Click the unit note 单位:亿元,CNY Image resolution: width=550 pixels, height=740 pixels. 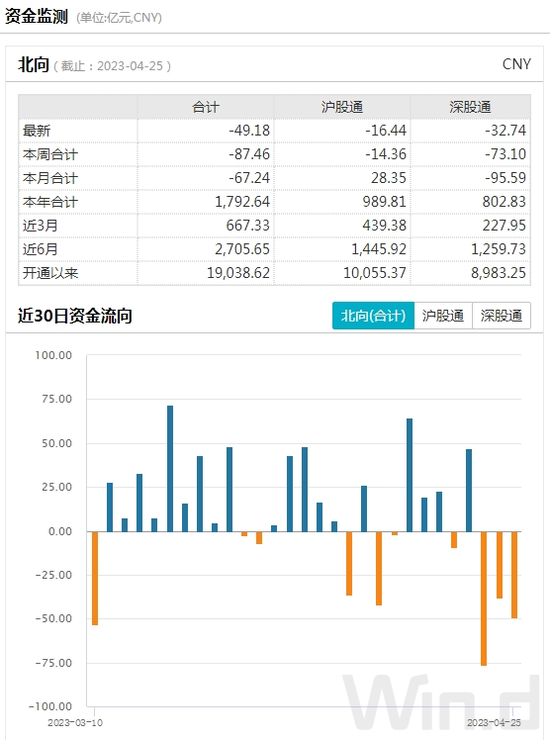point(119,18)
